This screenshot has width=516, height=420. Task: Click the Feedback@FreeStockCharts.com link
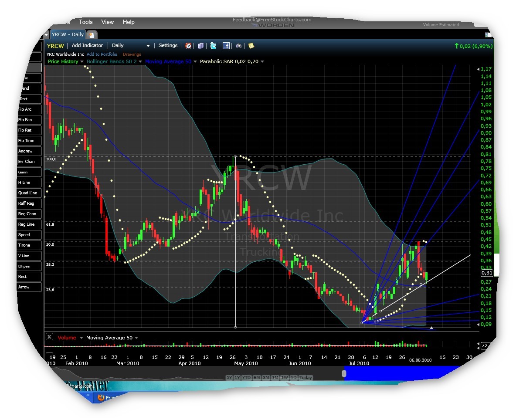pyautogui.click(x=272, y=20)
